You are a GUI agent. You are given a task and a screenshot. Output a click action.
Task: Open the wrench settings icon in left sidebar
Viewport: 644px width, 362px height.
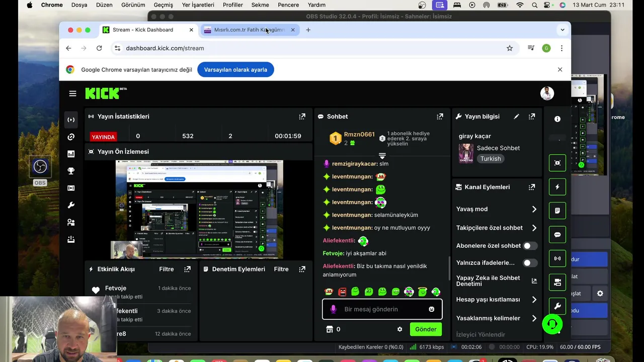pos(71,205)
